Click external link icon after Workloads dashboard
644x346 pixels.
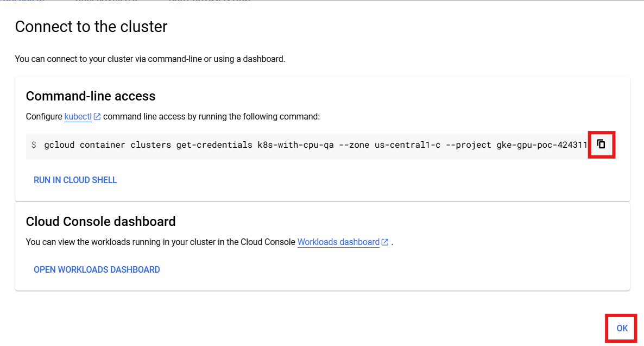[385, 242]
